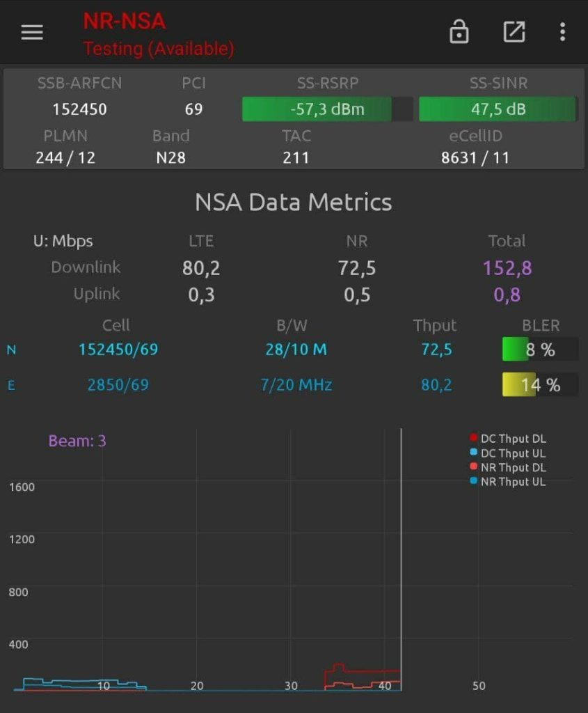Tap the Testing (Available) status text
The image size is (588, 713).
click(159, 49)
